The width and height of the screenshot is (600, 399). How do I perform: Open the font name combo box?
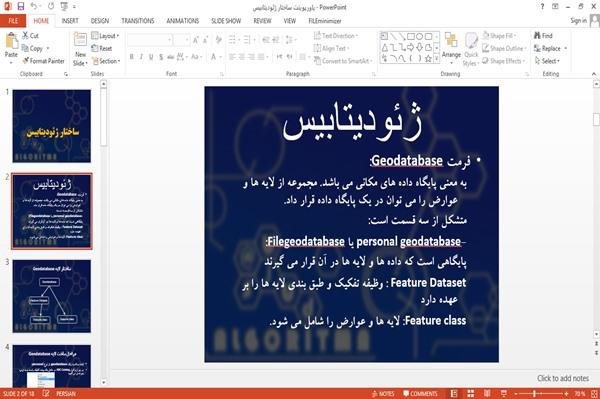pos(150,40)
